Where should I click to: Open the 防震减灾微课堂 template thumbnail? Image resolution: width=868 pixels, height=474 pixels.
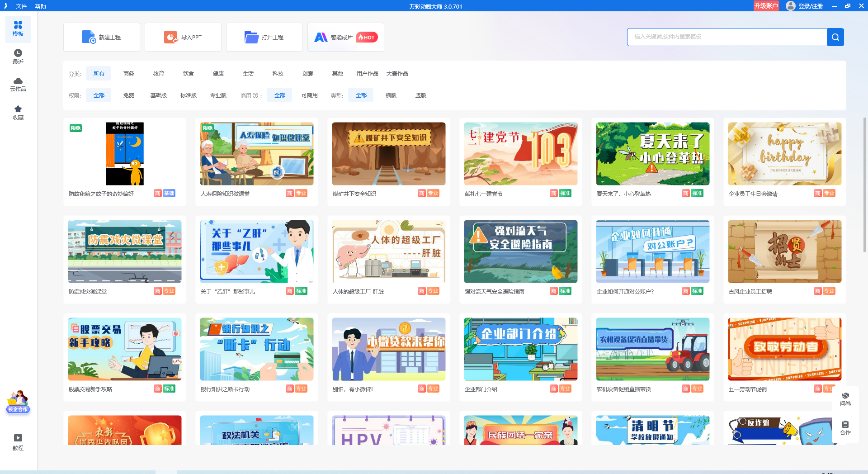(x=125, y=251)
